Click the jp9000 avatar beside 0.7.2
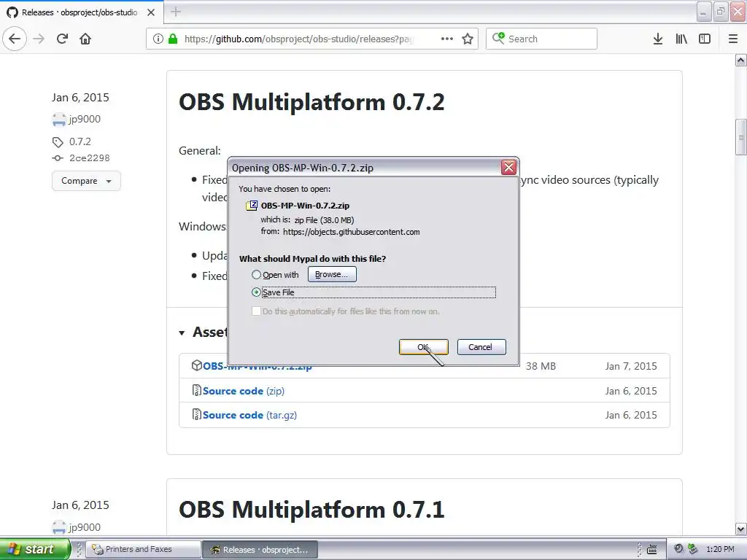Viewport: 747px width, 560px height. point(59,120)
